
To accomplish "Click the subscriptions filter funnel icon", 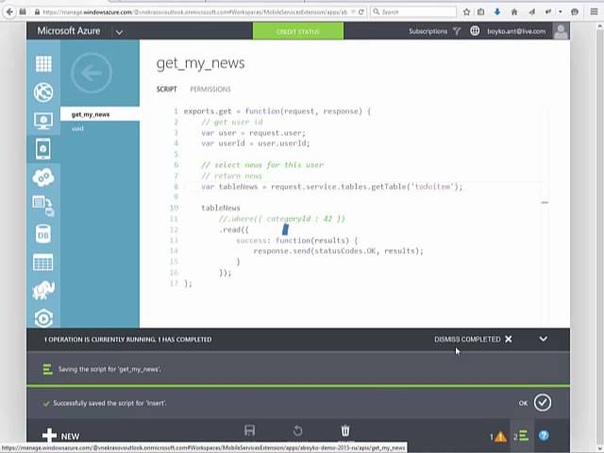I will click(x=457, y=31).
